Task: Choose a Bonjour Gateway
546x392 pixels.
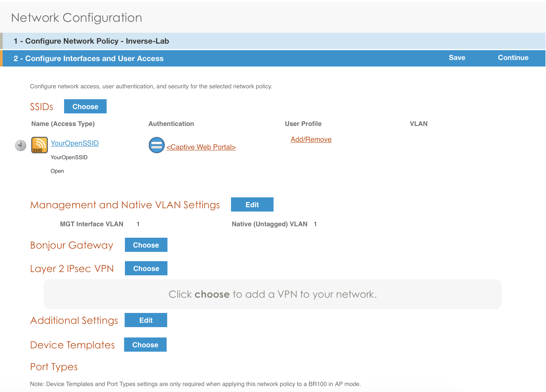Action: [x=146, y=245]
